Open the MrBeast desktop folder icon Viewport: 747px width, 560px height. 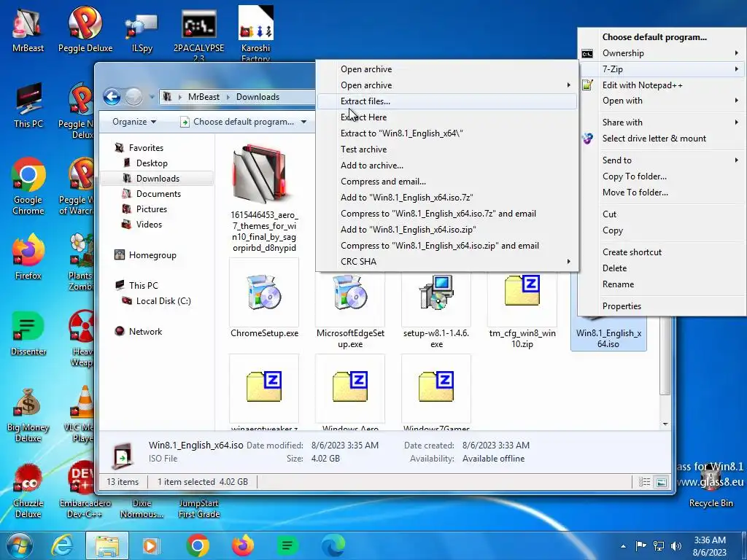tap(28, 28)
